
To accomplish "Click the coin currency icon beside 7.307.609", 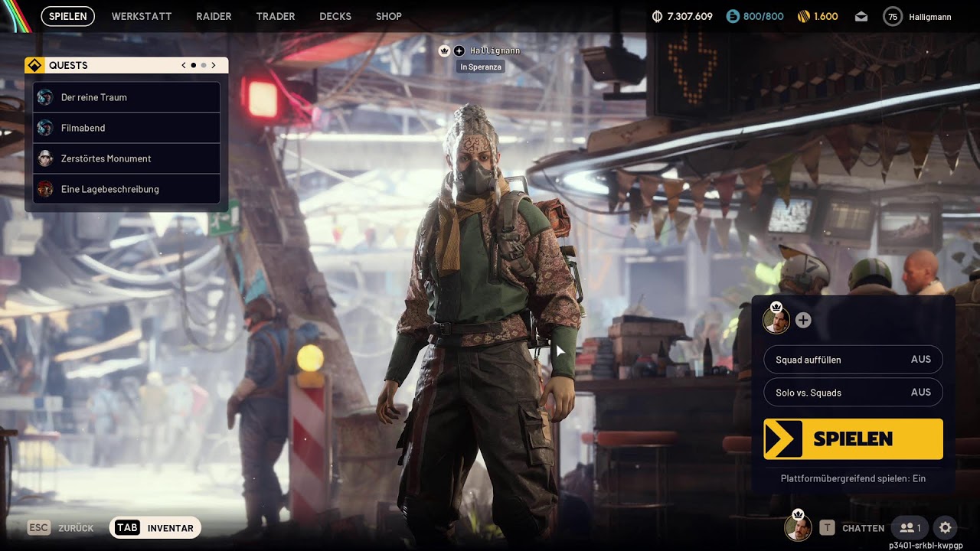I will point(657,16).
